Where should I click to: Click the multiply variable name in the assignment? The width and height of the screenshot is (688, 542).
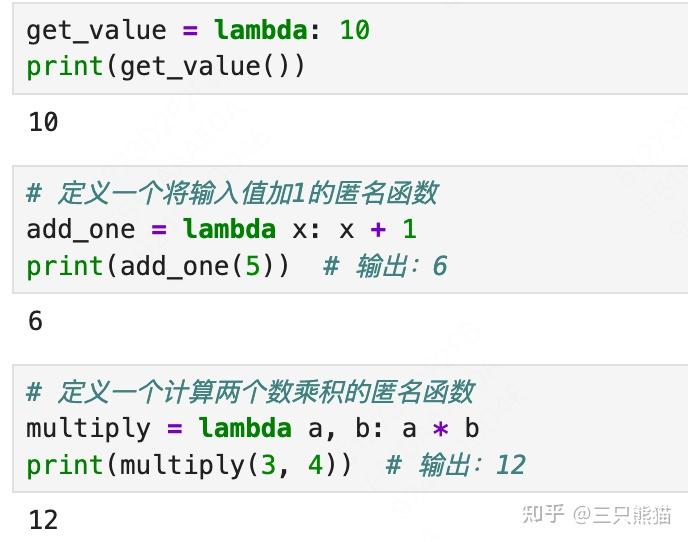88,428
